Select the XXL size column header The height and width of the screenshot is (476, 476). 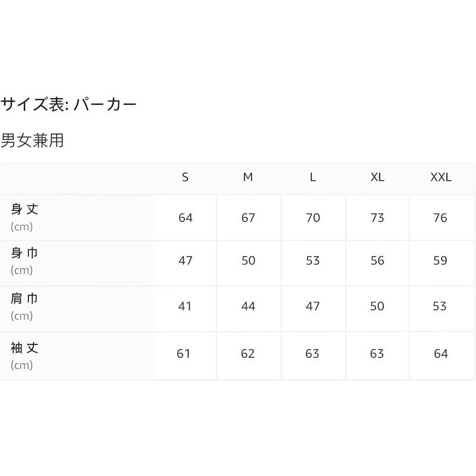coord(441,177)
